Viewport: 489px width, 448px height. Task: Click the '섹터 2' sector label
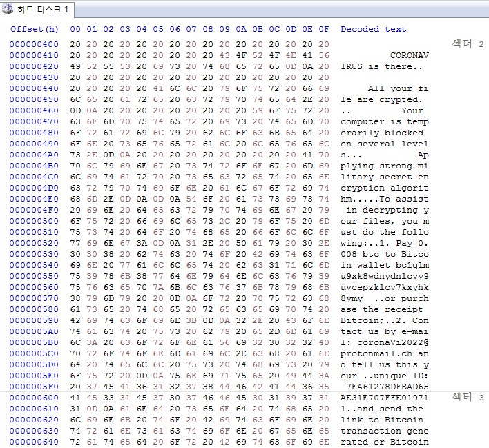pyautogui.click(x=468, y=43)
